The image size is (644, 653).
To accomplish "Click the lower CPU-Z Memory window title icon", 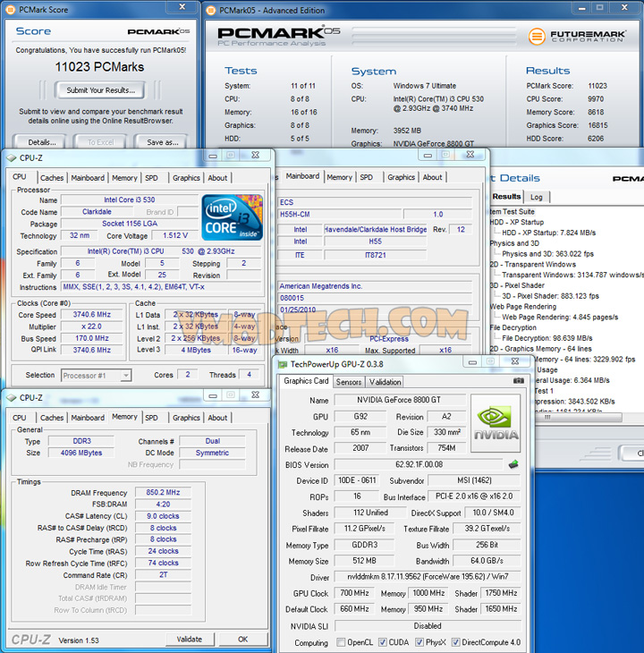I will [x=12, y=398].
